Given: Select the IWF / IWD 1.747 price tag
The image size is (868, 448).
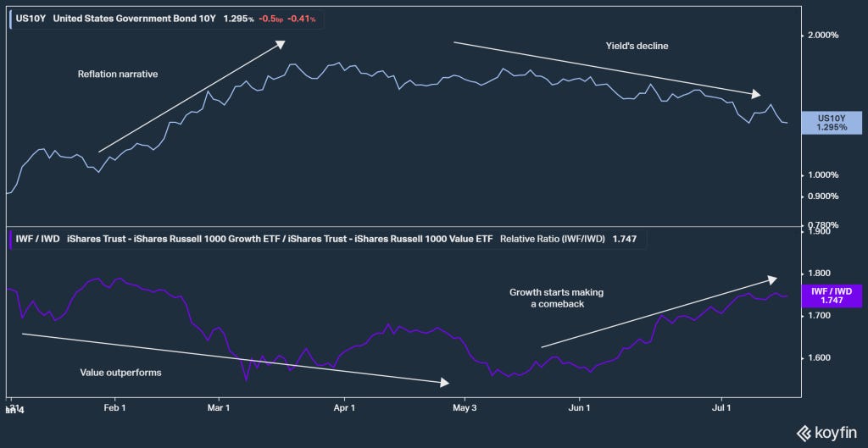Looking at the screenshot, I should coord(832,296).
